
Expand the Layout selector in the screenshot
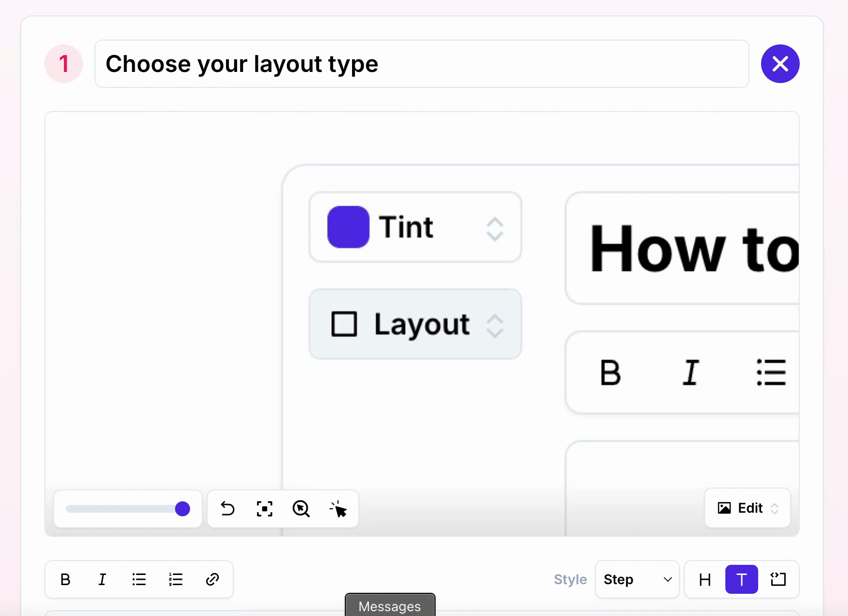coord(415,324)
